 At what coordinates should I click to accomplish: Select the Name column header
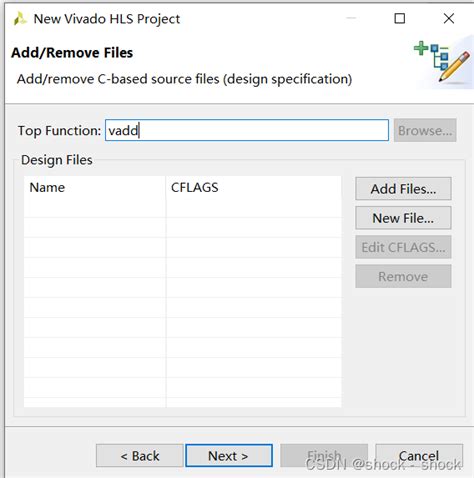point(95,187)
